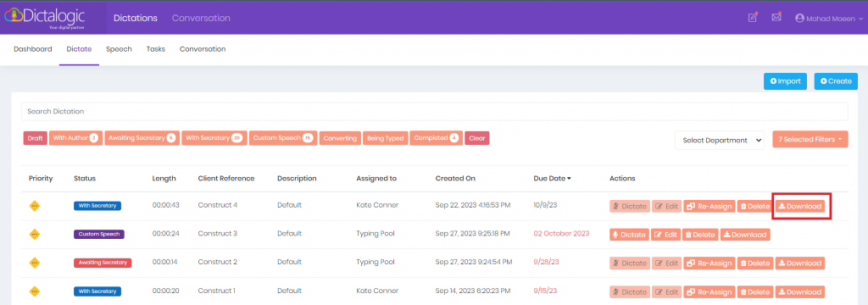Image resolution: width=868 pixels, height=305 pixels.
Task: Switch to the Dictate tab
Action: point(79,48)
